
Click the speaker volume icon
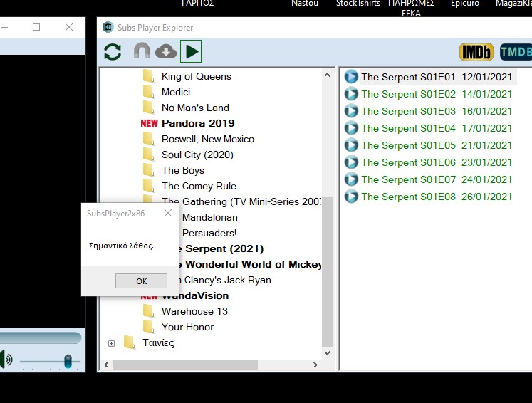click(x=6, y=360)
